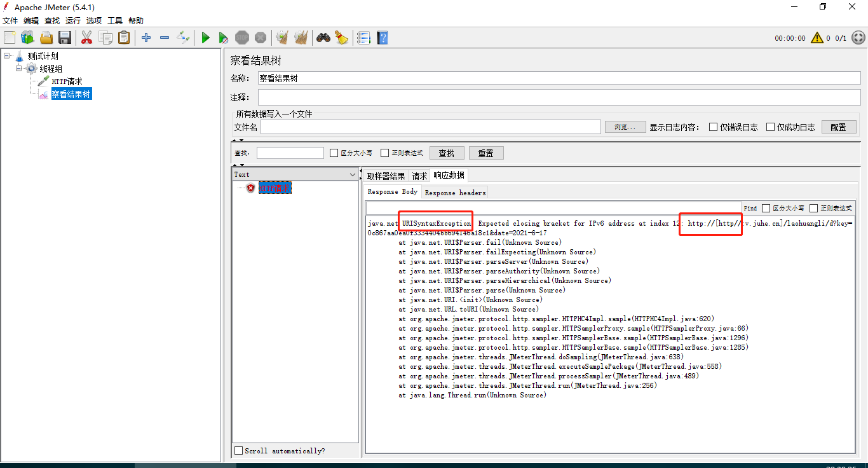This screenshot has height=468, width=868.
Task: Click the Toggle enable/disable icon
Action: (x=183, y=38)
